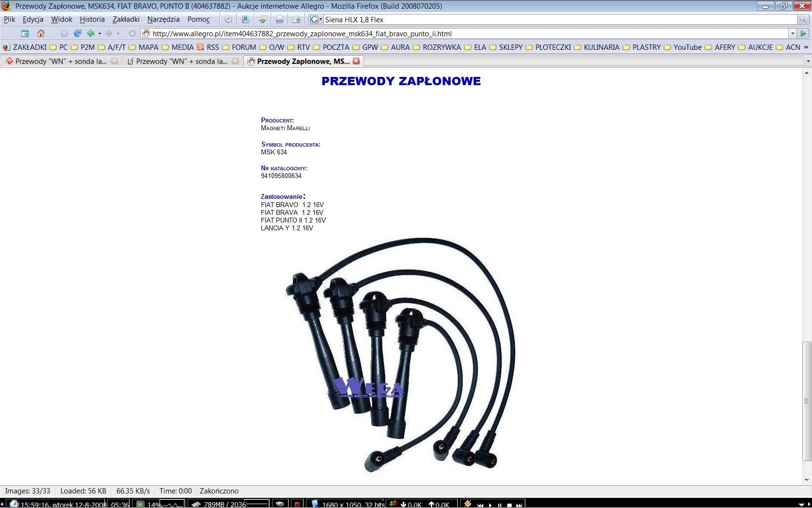This screenshot has height=508, width=812.
Task: Open the POCZTA bookmarks folder
Action: [331, 47]
